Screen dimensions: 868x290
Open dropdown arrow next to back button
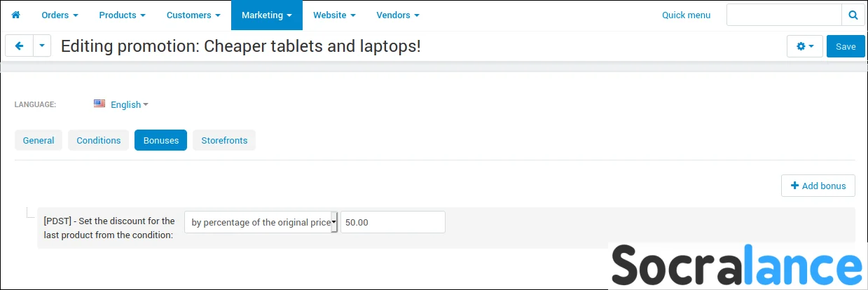[42, 46]
